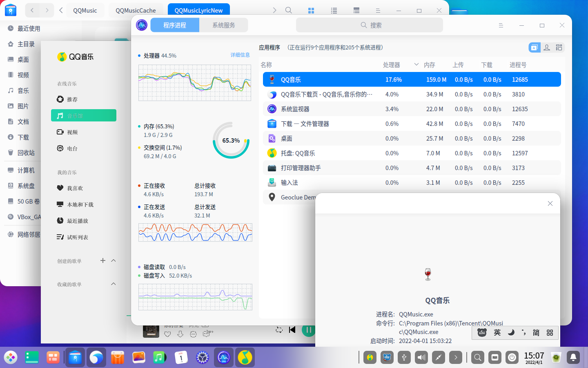
Task: Collapse the 创建的歌单 playlist section
Action: 114,260
